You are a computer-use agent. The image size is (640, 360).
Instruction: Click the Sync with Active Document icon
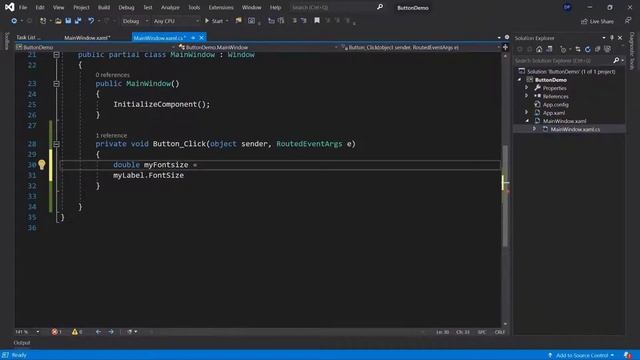pos(578,49)
